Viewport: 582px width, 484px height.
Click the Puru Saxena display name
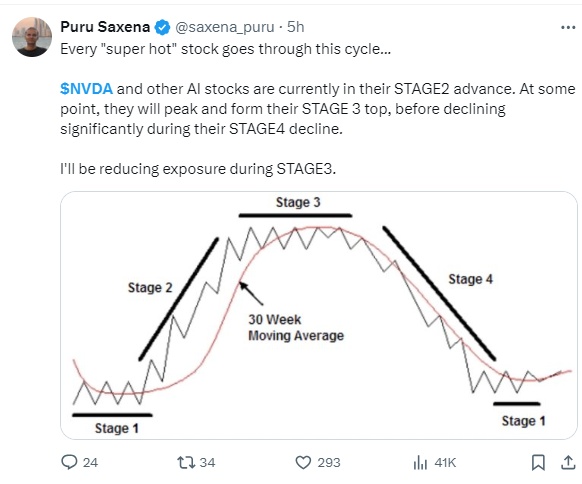(x=105, y=27)
